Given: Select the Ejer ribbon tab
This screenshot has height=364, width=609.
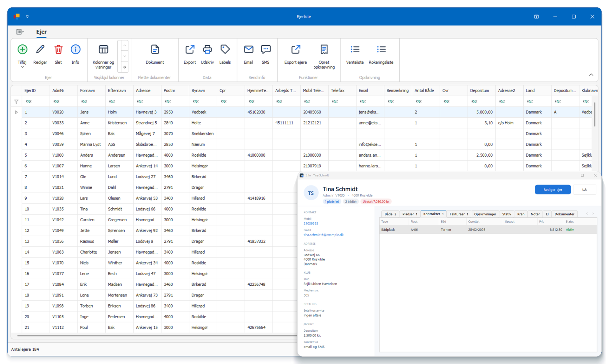Looking at the screenshot, I should pyautogui.click(x=41, y=32).
